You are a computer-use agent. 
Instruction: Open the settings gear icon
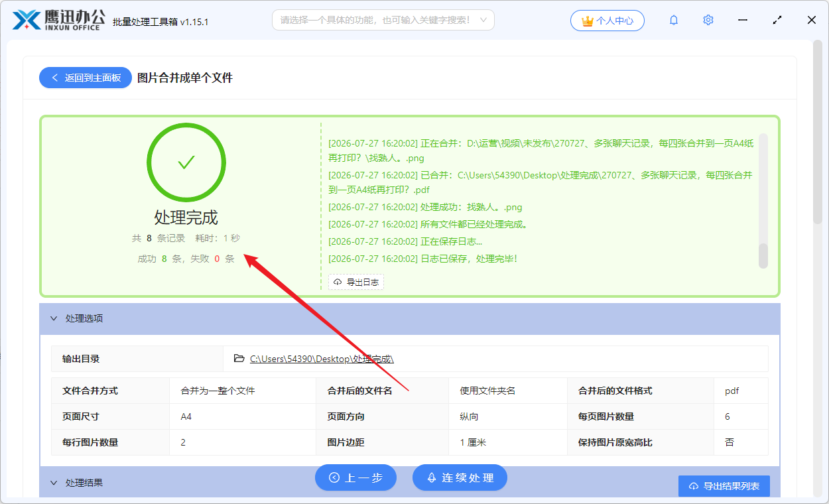(x=708, y=21)
